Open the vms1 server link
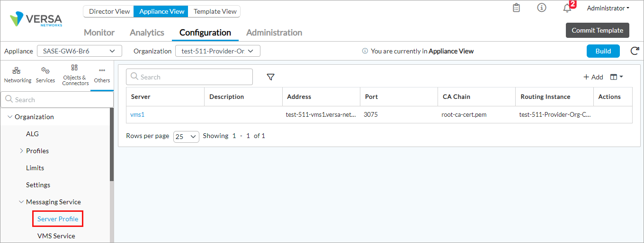Image resolution: width=644 pixels, height=243 pixels. pyautogui.click(x=137, y=114)
